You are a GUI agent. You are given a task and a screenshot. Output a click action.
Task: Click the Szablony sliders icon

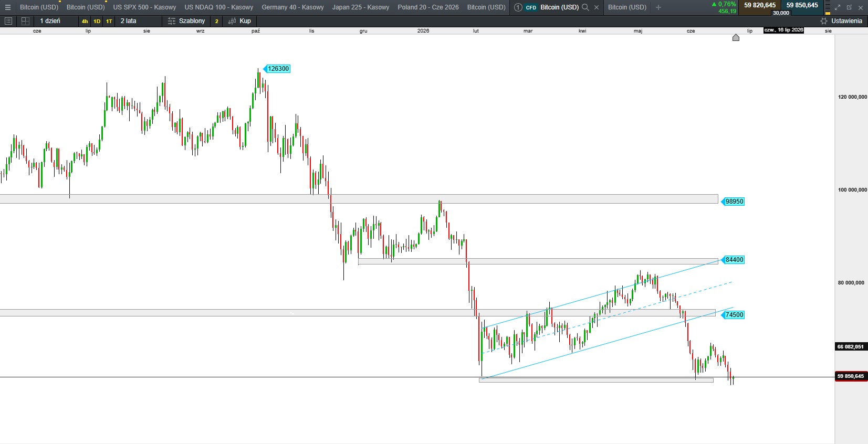[172, 21]
